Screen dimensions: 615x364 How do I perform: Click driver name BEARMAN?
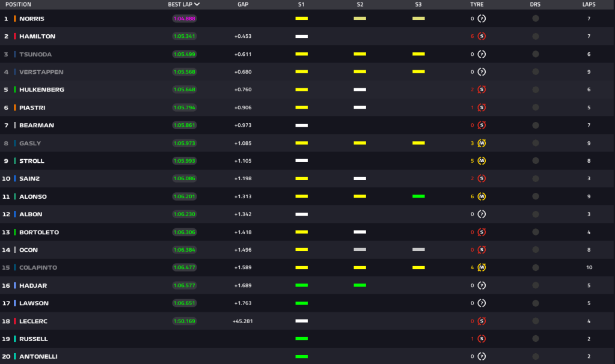tap(37, 125)
